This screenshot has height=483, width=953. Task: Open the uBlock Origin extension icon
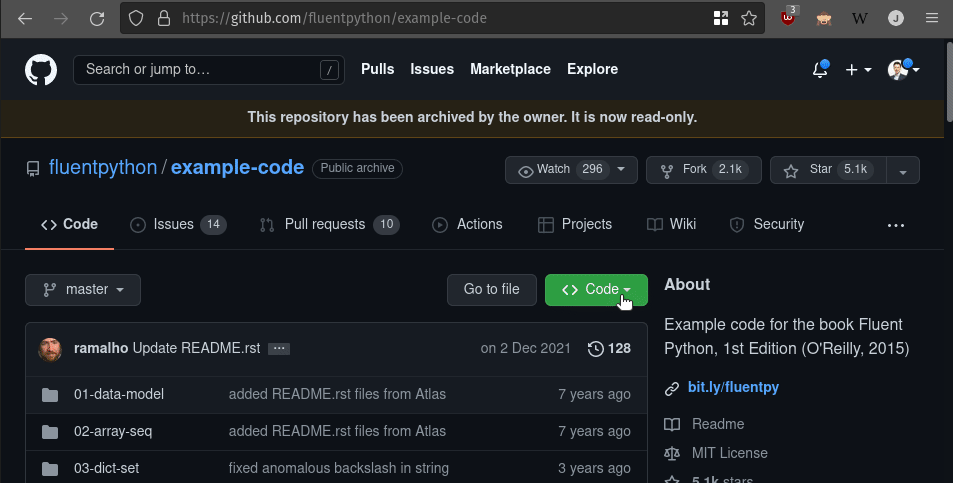[x=788, y=17]
